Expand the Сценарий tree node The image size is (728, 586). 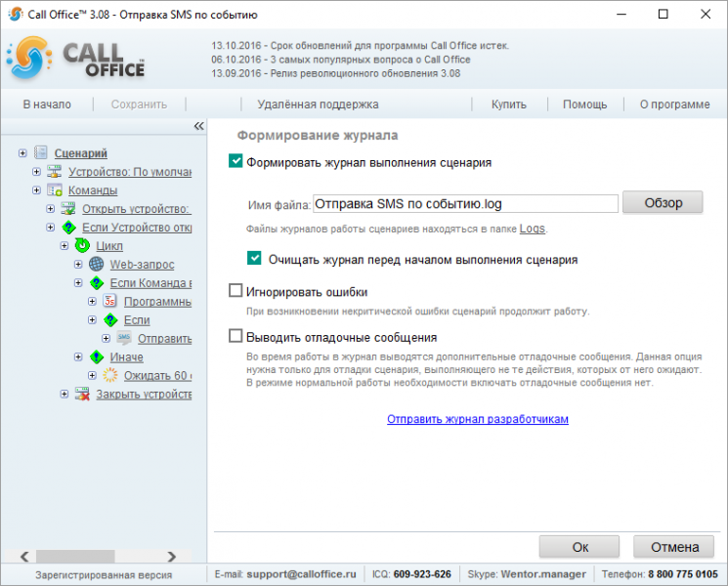(x=22, y=153)
